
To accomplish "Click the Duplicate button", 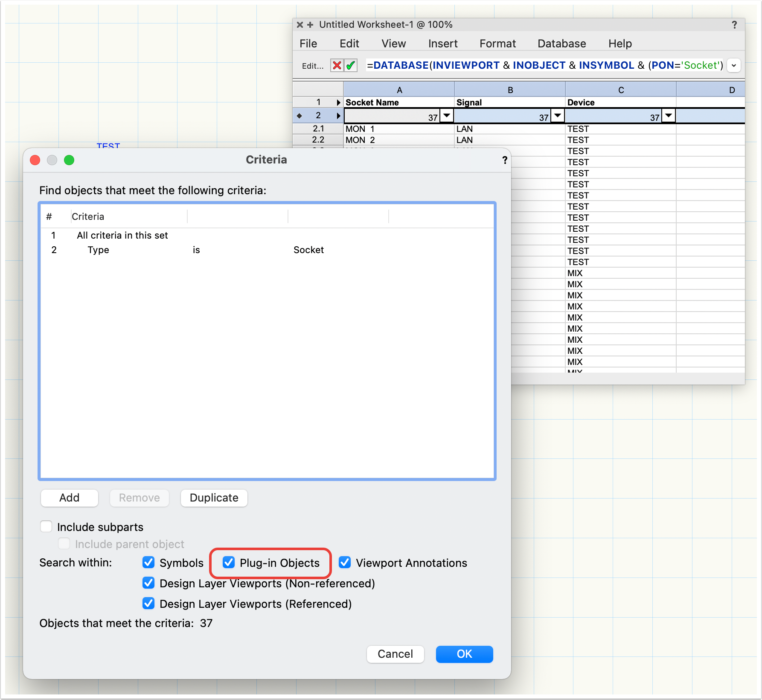I will [x=214, y=498].
